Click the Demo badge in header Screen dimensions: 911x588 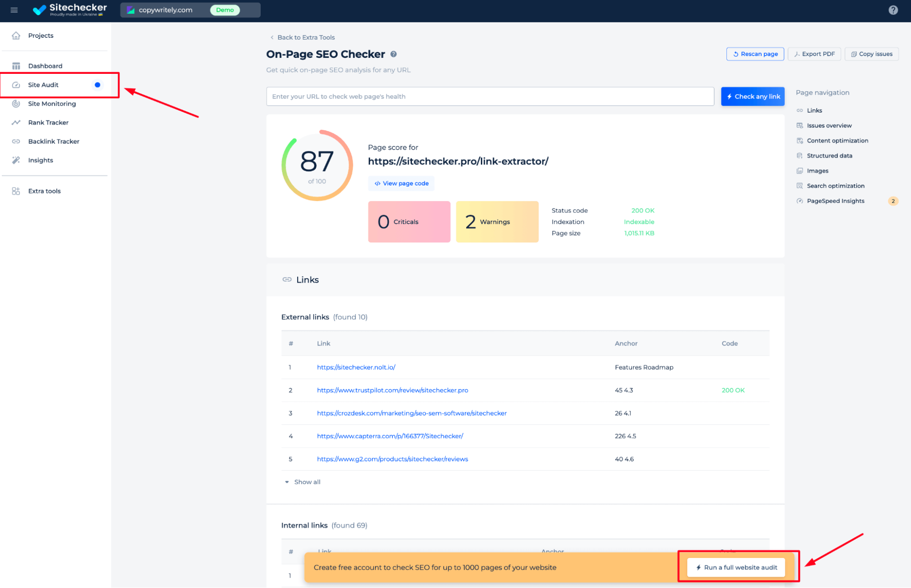point(225,10)
